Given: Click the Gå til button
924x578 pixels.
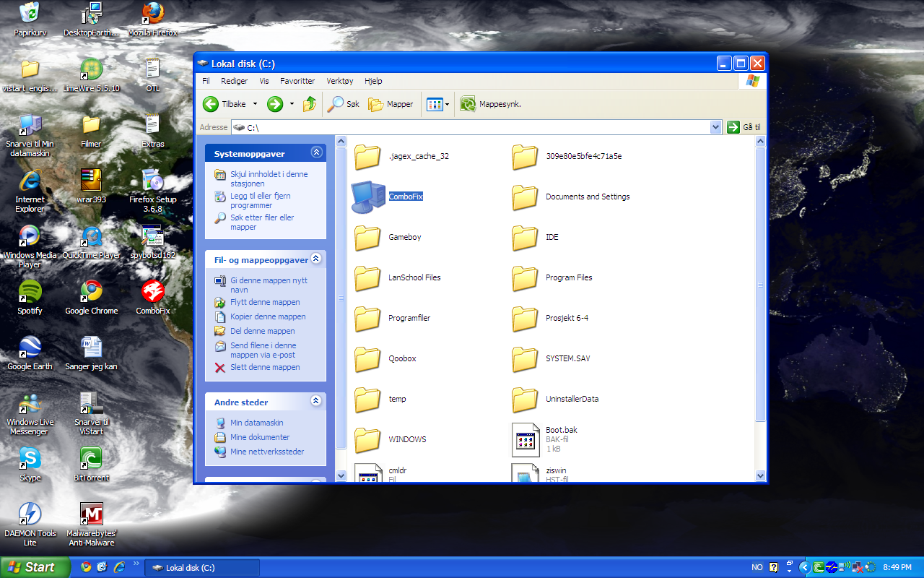Looking at the screenshot, I should [744, 127].
